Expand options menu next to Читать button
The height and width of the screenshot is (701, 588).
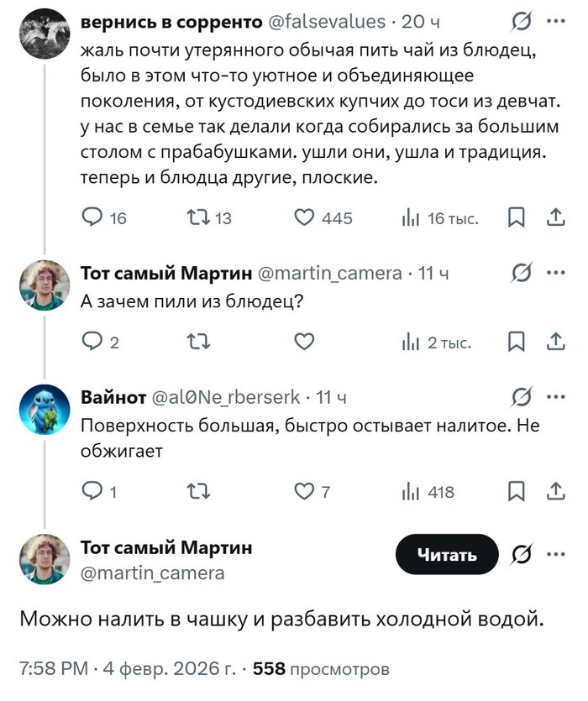pyautogui.click(x=554, y=552)
